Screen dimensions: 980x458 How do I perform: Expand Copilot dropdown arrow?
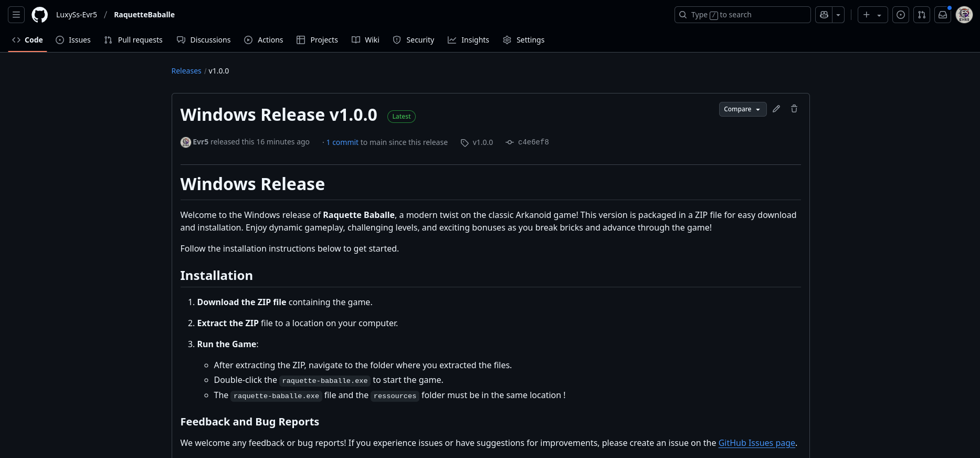click(x=838, y=15)
